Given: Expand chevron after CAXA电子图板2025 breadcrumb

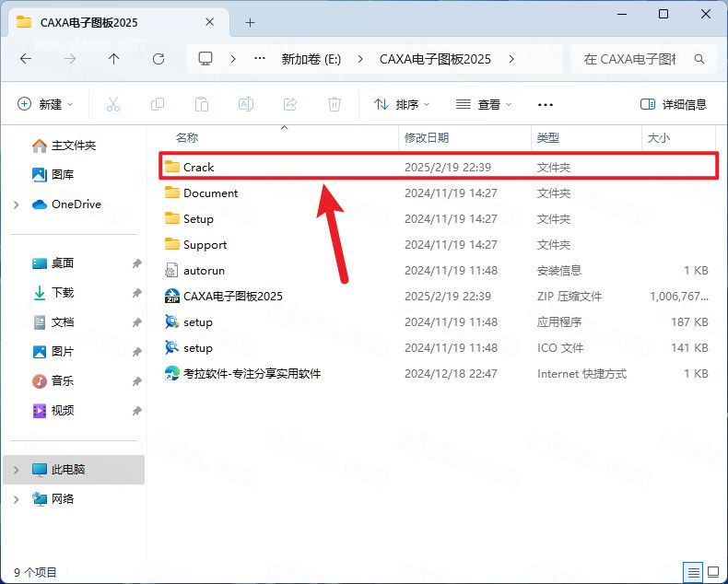Looking at the screenshot, I should (x=511, y=59).
